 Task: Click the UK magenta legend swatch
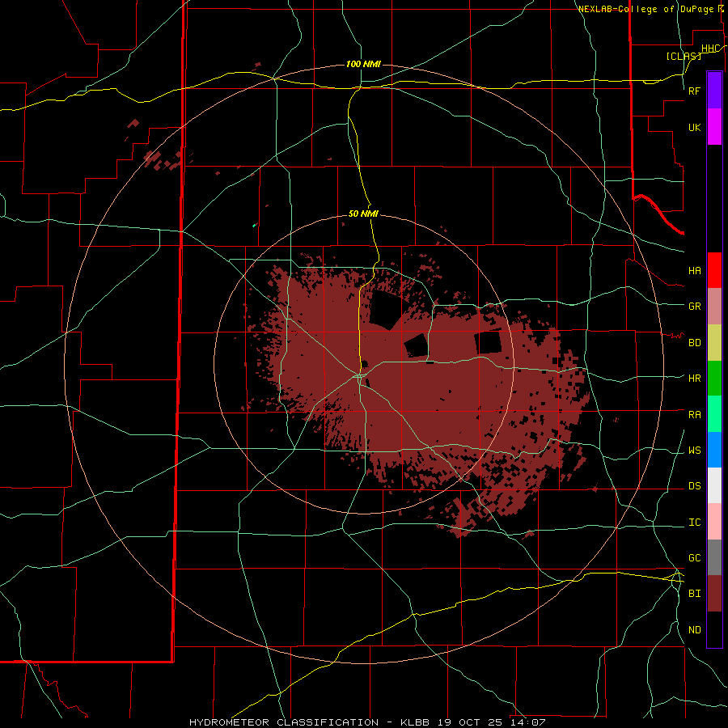714,127
